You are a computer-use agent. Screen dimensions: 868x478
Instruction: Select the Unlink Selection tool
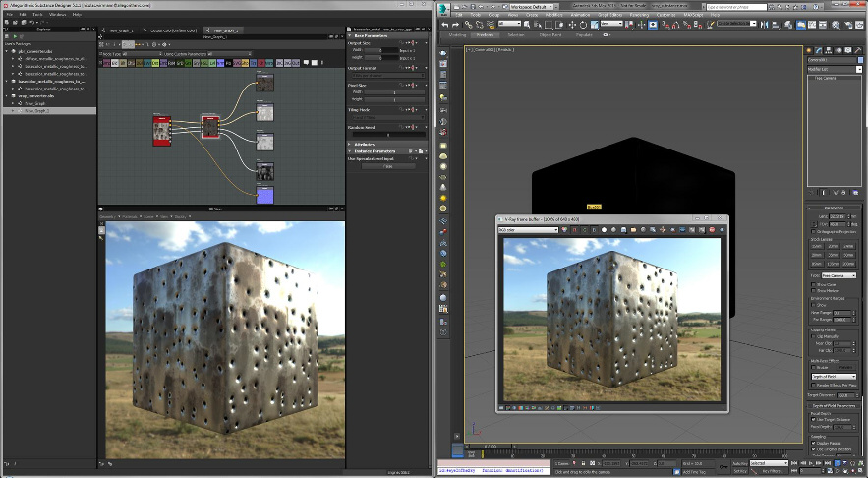(480, 25)
